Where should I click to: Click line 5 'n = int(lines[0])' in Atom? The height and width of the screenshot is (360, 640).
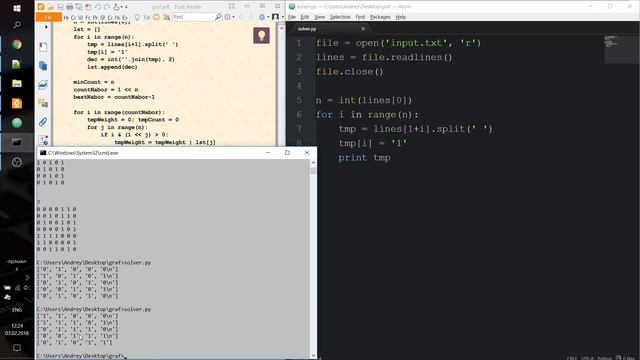coord(364,100)
